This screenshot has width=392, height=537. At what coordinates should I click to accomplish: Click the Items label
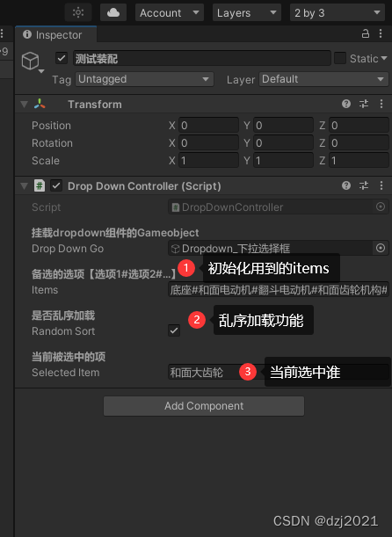point(45,290)
